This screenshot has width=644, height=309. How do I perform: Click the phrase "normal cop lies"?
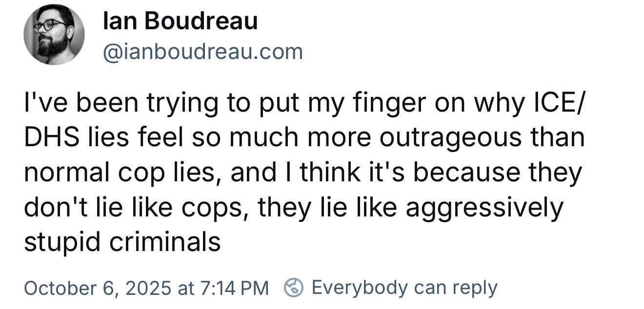tap(120, 173)
